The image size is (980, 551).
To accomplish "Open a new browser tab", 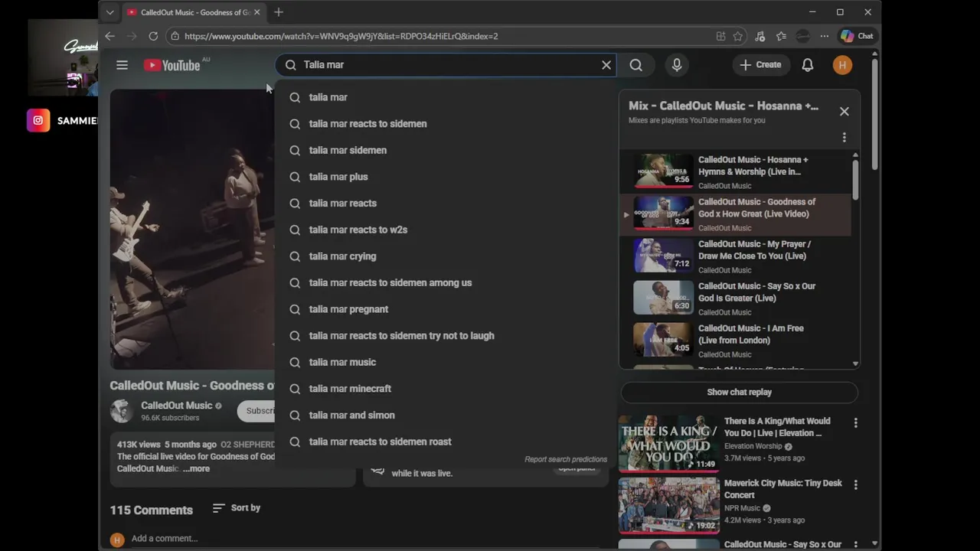I will click(x=279, y=12).
